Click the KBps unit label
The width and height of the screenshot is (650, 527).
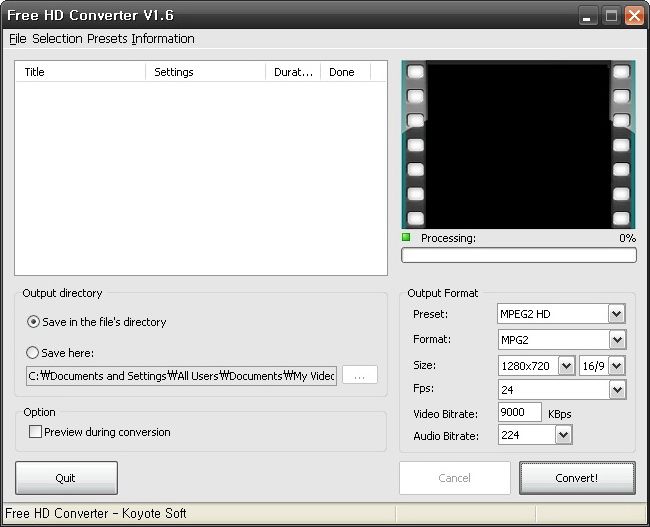tap(559, 414)
